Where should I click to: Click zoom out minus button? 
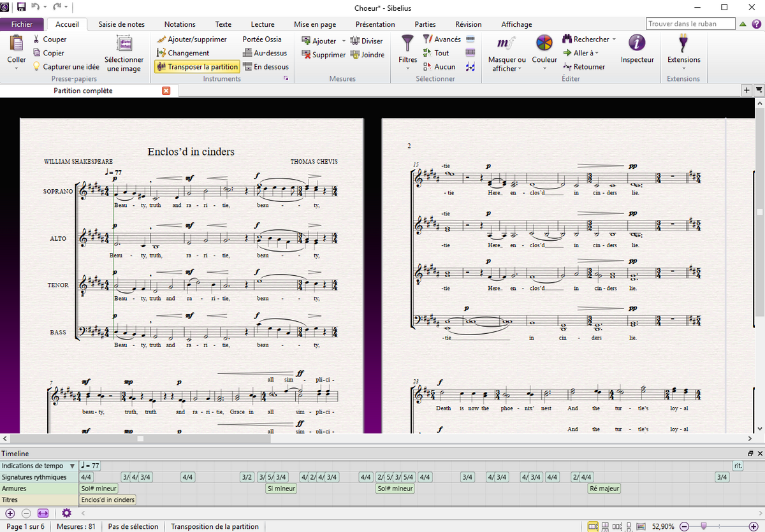click(684, 526)
